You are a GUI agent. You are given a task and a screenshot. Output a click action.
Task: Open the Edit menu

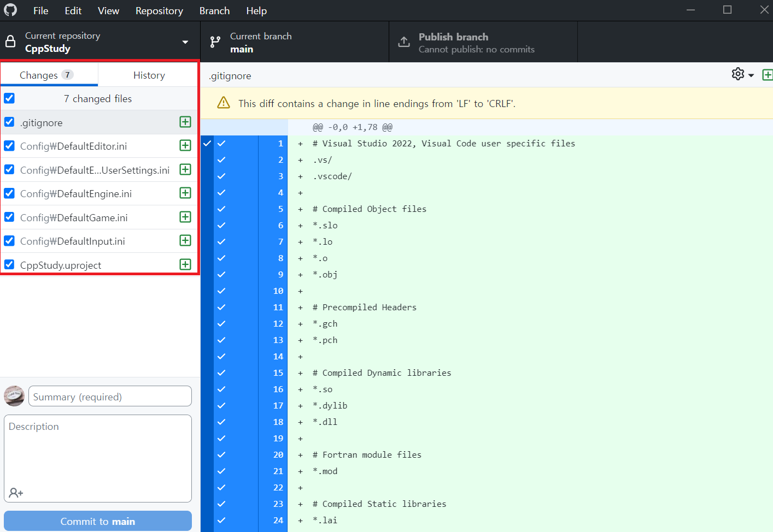click(73, 11)
